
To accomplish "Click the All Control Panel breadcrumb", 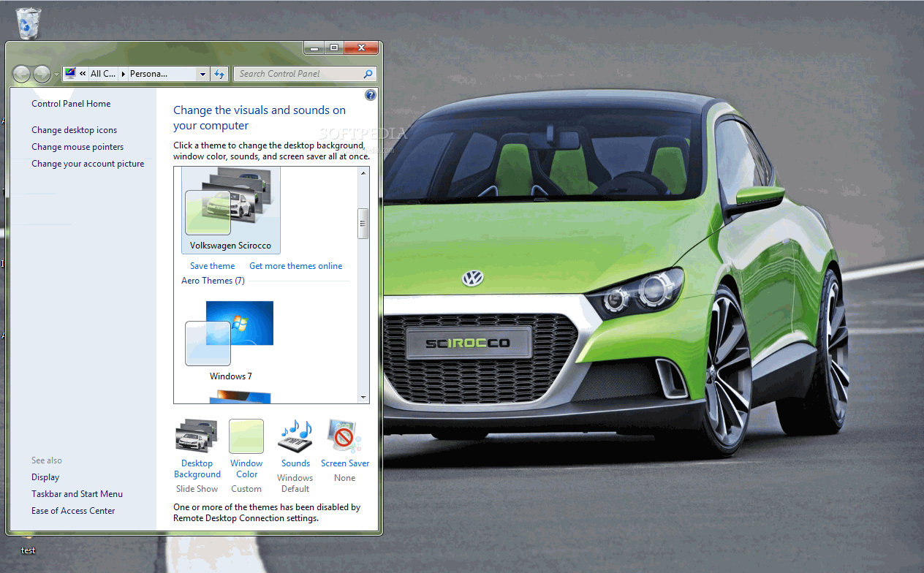I will [x=103, y=74].
